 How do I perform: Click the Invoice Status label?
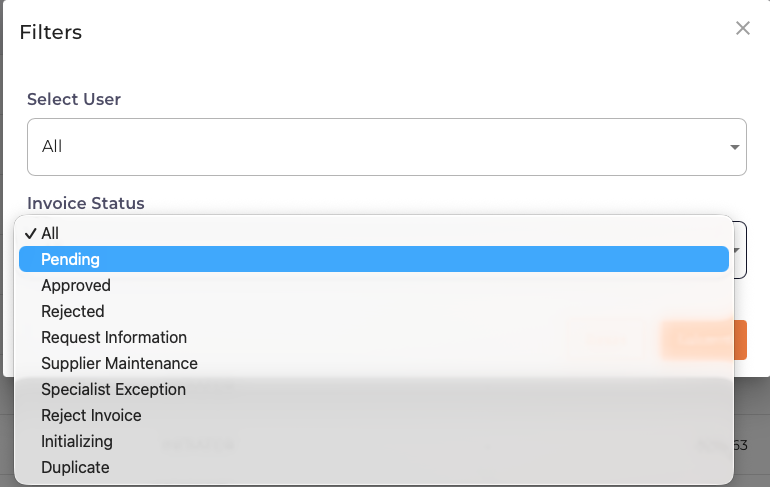pos(86,203)
